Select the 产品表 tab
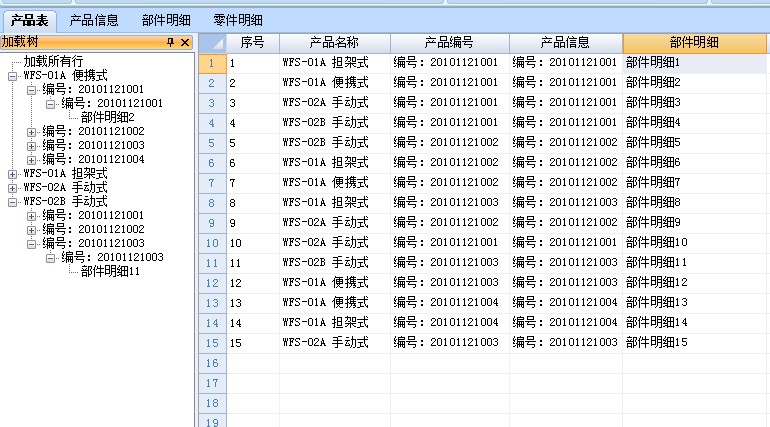Screen dimensions: 770x427 pyautogui.click(x=28, y=19)
